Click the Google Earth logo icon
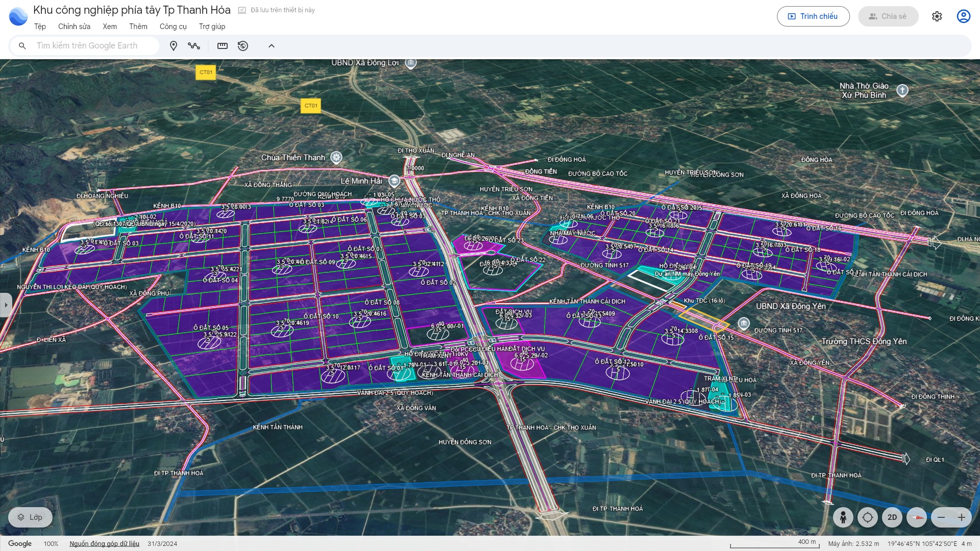This screenshot has height=551, width=980. [18, 16]
